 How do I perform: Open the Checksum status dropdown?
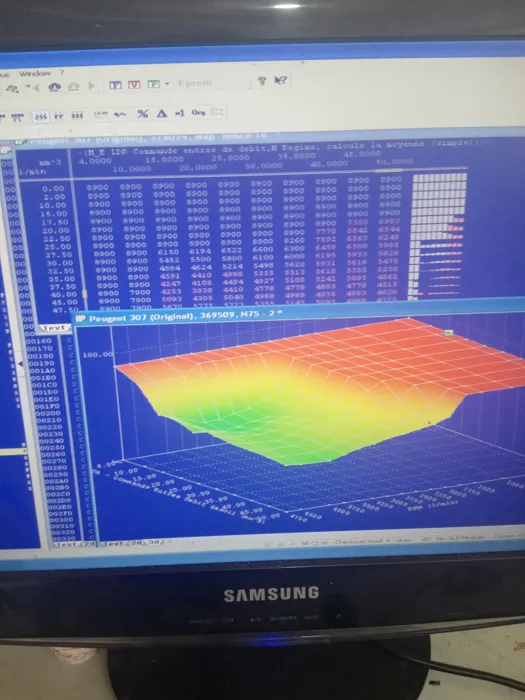[362, 542]
